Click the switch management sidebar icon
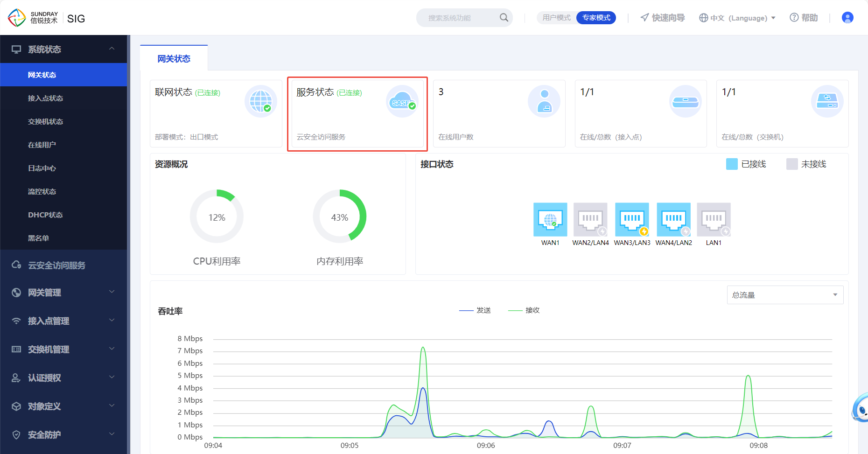 click(16, 349)
